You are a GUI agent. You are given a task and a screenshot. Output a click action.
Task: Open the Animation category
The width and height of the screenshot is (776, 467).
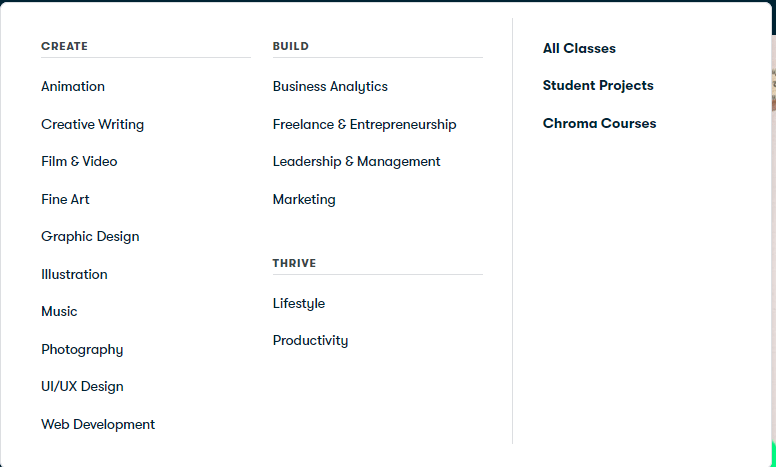(73, 87)
